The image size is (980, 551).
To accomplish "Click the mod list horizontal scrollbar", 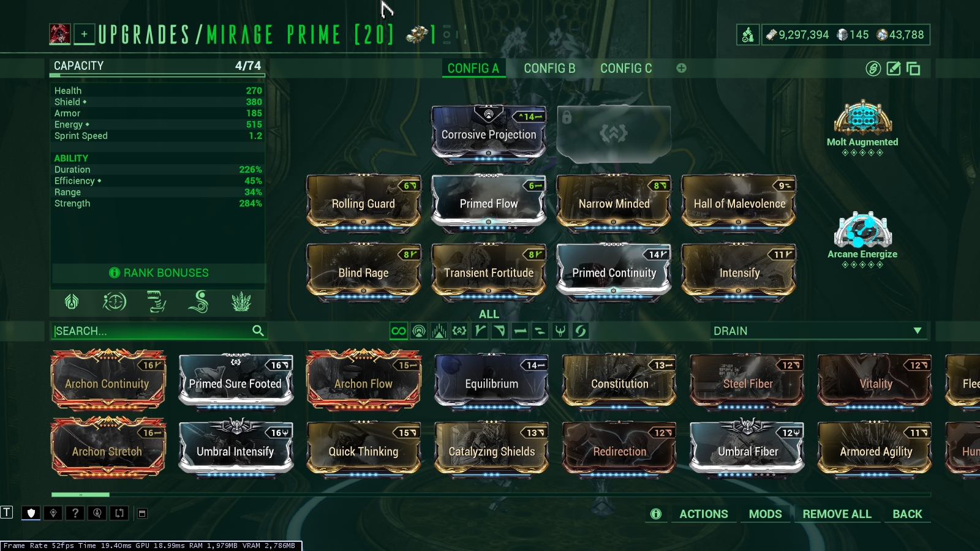I will tap(491, 494).
